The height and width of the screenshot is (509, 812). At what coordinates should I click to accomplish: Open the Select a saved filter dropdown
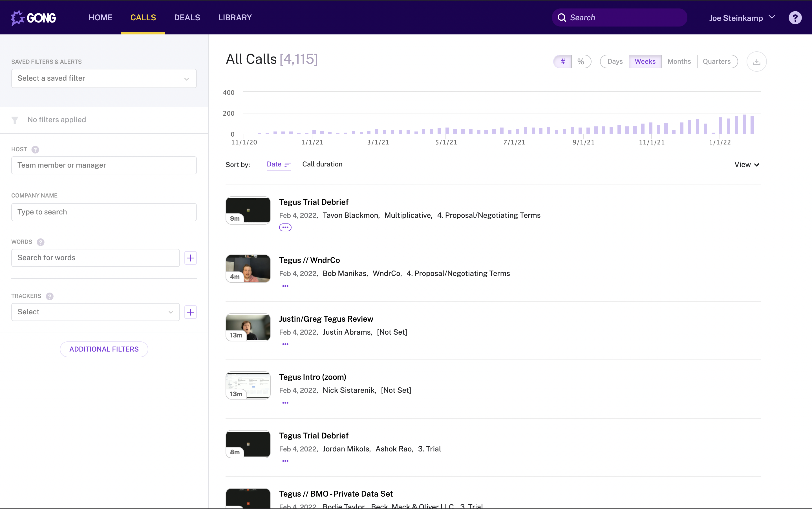(x=104, y=78)
